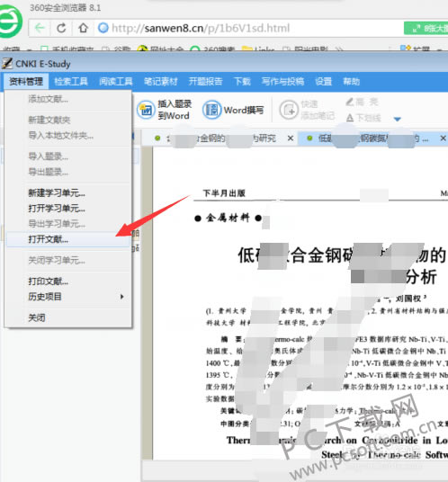
Task: Close the first document tab
Action: pyautogui.click(x=291, y=138)
